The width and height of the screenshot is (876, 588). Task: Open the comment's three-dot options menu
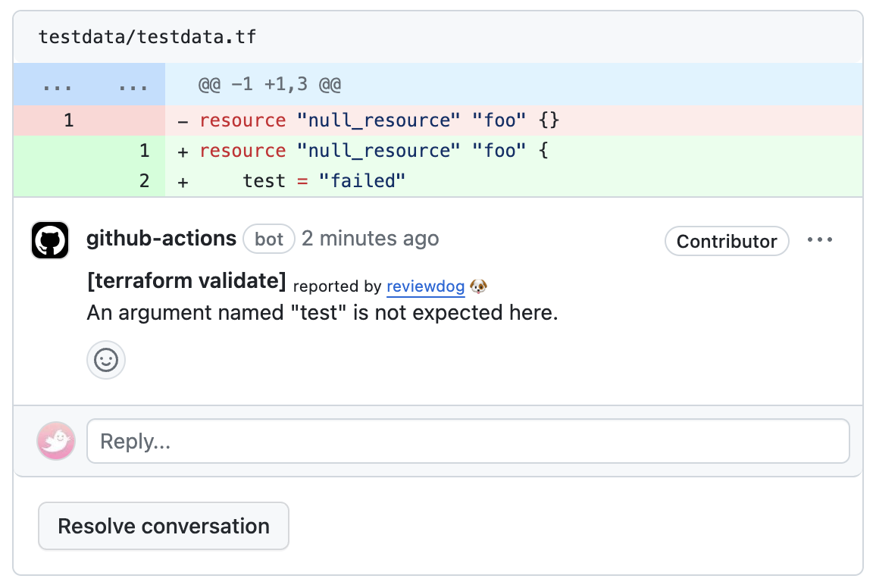coord(820,240)
